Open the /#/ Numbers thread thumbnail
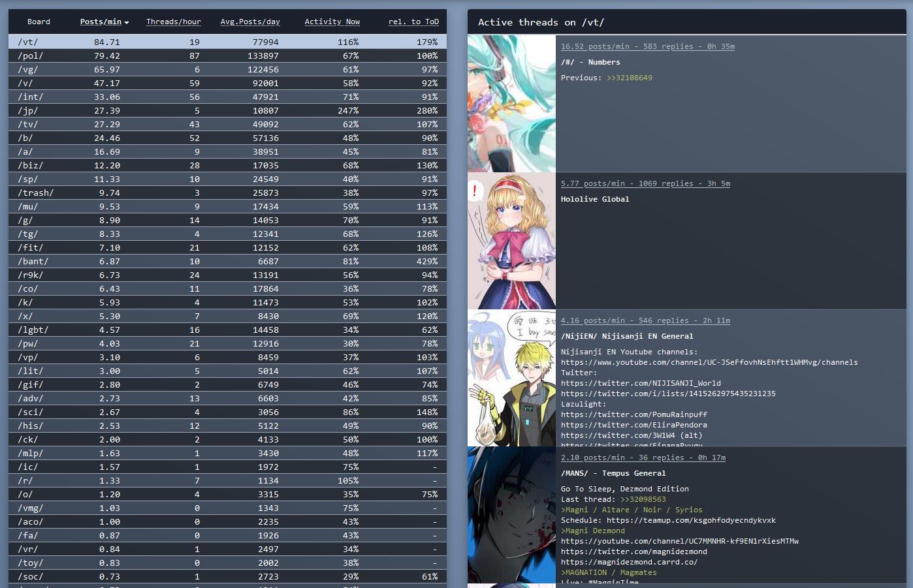913x588 pixels. (x=511, y=104)
